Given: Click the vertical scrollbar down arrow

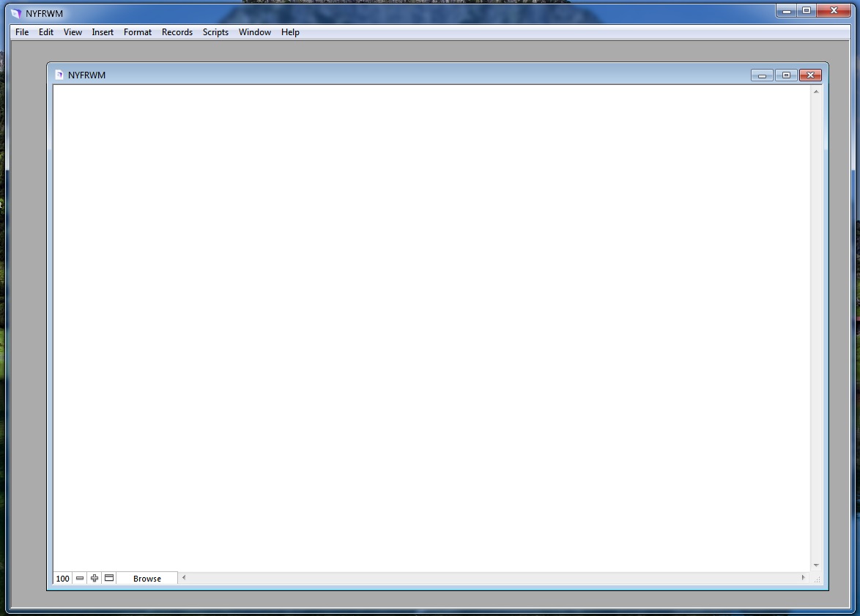Looking at the screenshot, I should coord(816,565).
